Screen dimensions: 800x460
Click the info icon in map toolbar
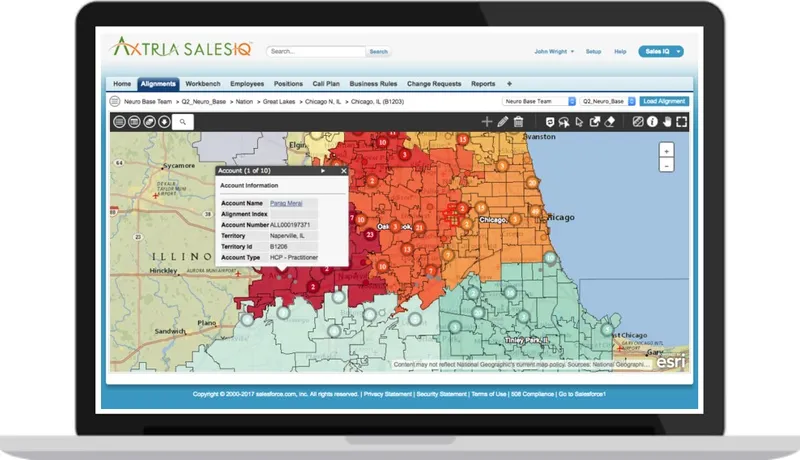652,122
